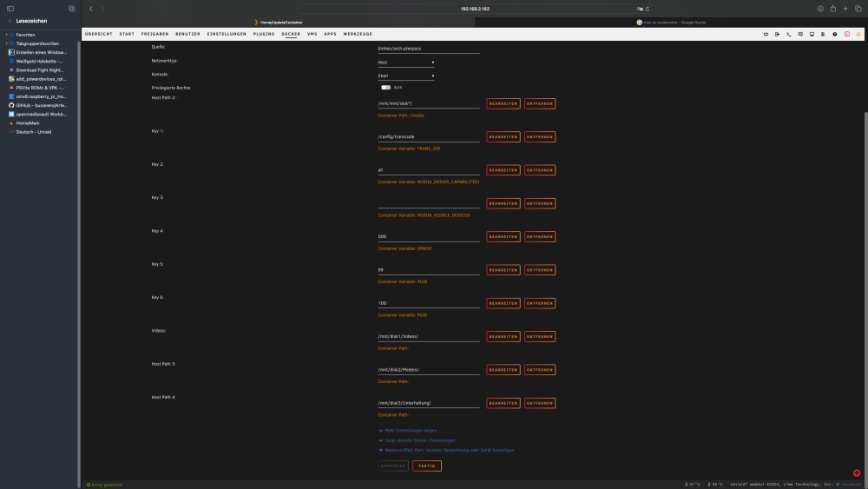The height and width of the screenshot is (489, 868).
Task: Click the Unraid help question mark icon
Action: pos(835,35)
